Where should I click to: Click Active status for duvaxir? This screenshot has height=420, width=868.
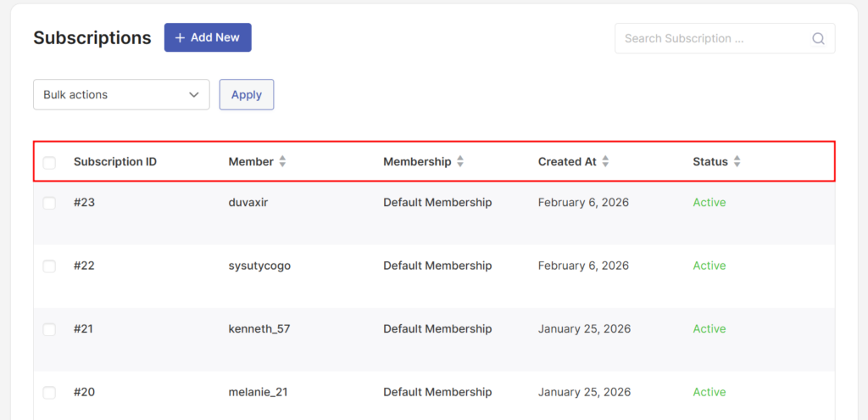pyautogui.click(x=709, y=202)
